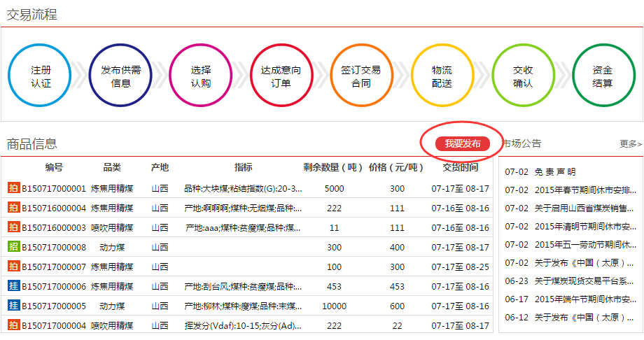Viewport: 644px width, 340px height.
Task: Open product B150717000001 listing
Action: [x=54, y=189]
